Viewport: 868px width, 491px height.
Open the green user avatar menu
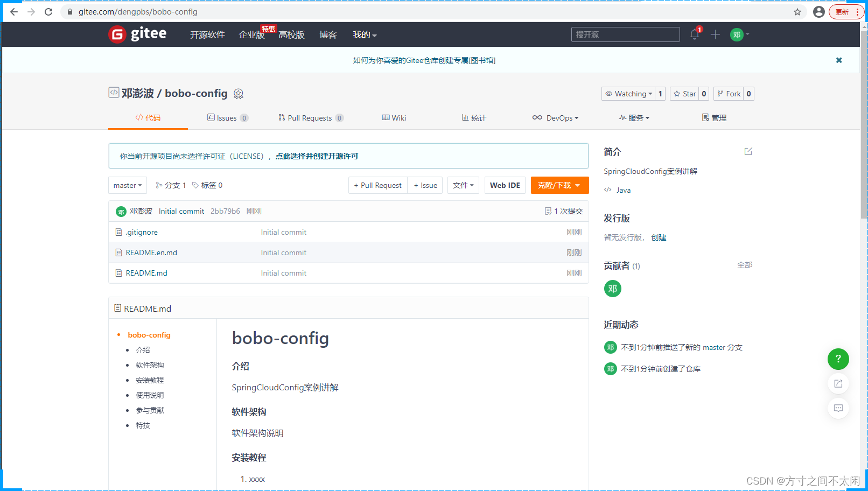point(739,34)
